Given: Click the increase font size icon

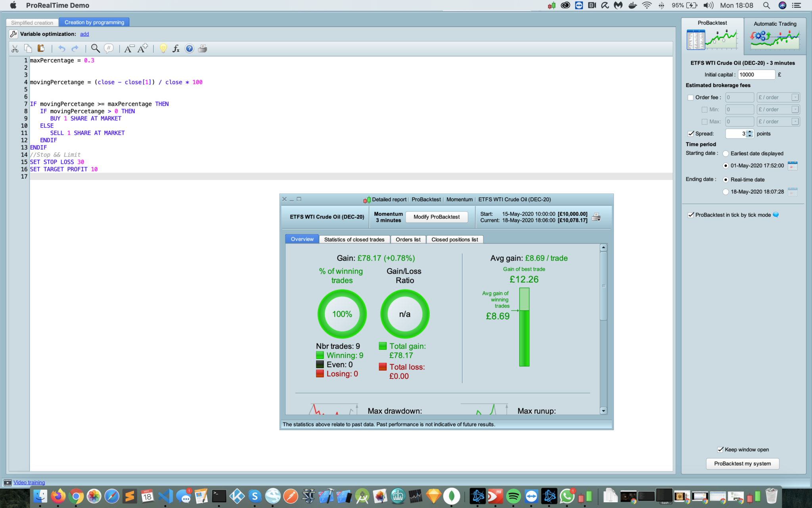Looking at the screenshot, I should click(142, 48).
